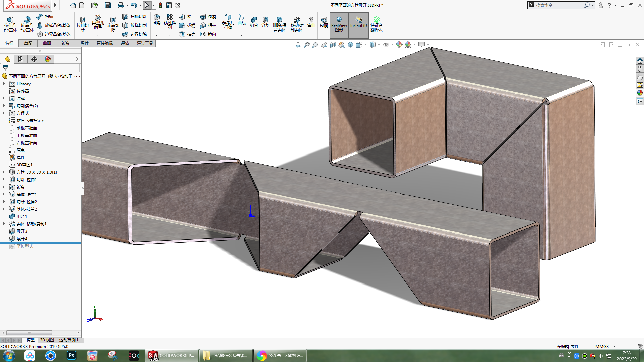Viewport: 644px width, 362px height.
Task: Select the 展开4 feature in the tree
Action: point(22,239)
